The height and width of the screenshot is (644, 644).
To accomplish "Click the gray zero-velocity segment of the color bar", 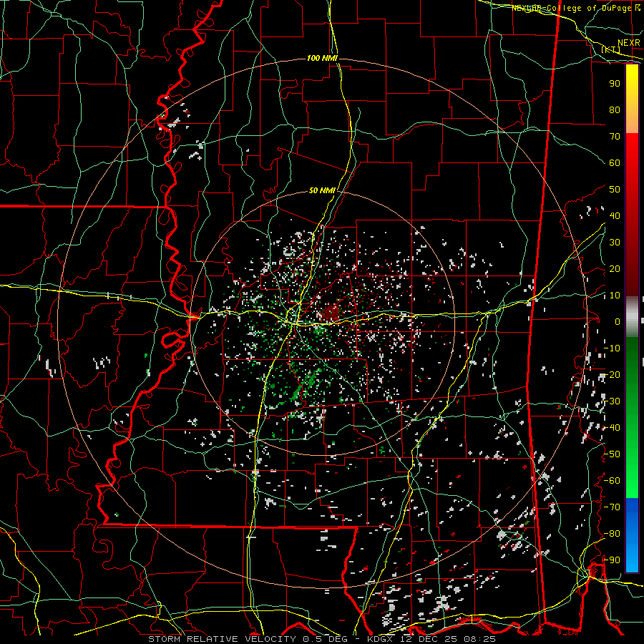I will (x=632, y=317).
